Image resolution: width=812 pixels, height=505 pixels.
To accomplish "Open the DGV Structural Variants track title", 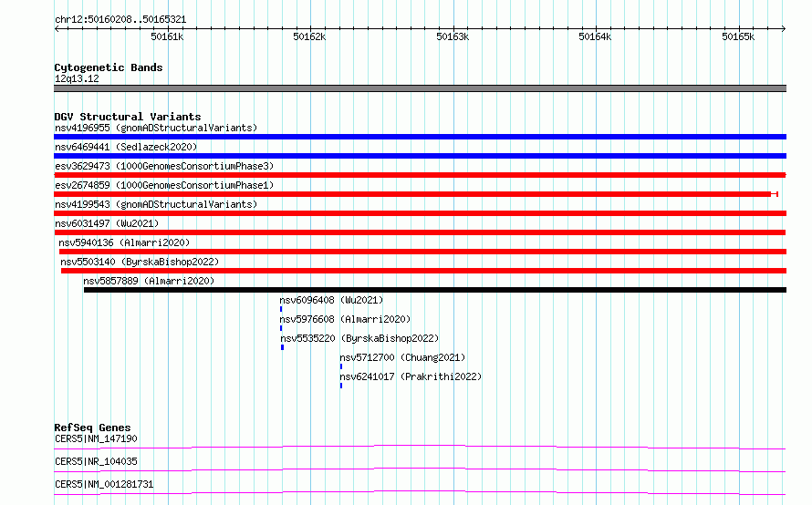I will pyautogui.click(x=128, y=117).
